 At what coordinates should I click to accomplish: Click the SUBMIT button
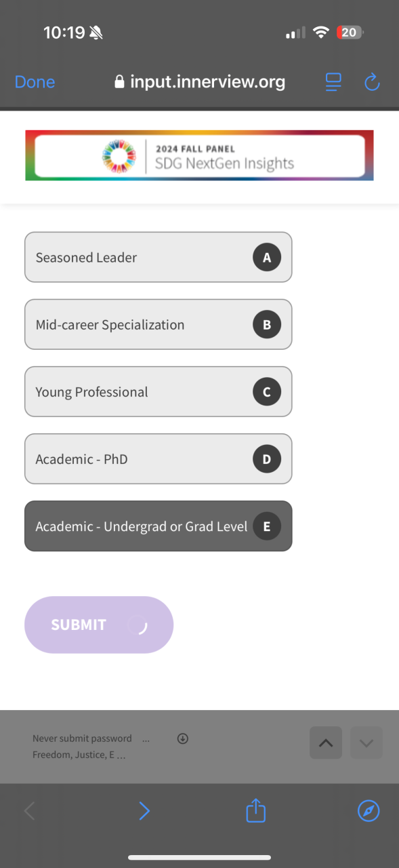[x=99, y=625]
